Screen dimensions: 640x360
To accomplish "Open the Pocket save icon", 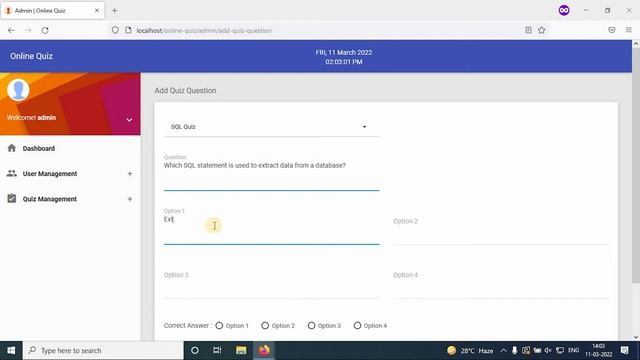I will click(611, 30).
